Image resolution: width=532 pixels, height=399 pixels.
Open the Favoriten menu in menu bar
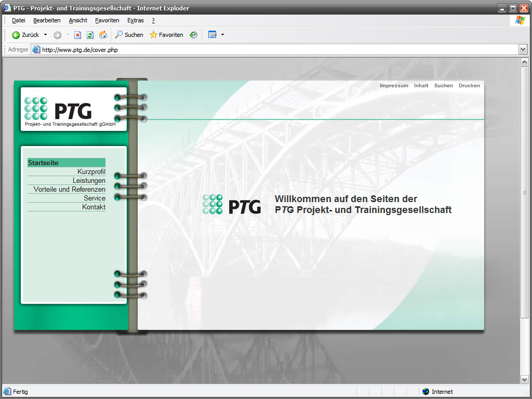107,20
